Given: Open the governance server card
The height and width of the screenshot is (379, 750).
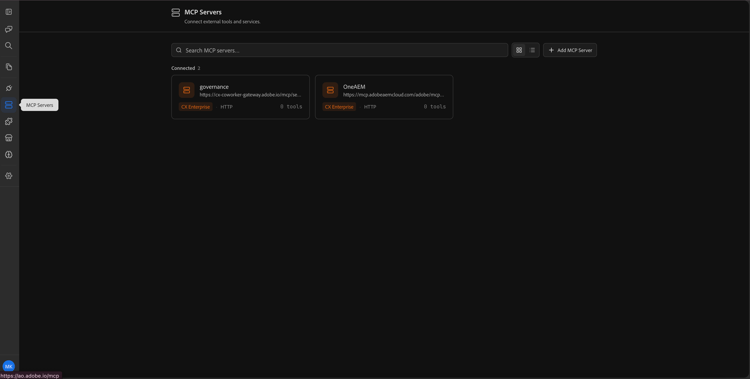Looking at the screenshot, I should pyautogui.click(x=241, y=97).
